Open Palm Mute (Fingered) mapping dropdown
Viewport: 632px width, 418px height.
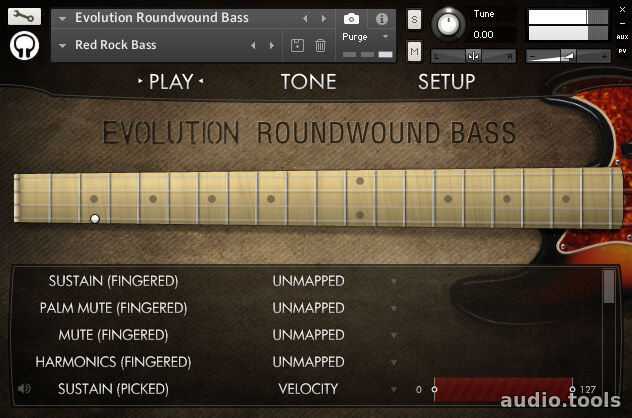(x=394, y=308)
